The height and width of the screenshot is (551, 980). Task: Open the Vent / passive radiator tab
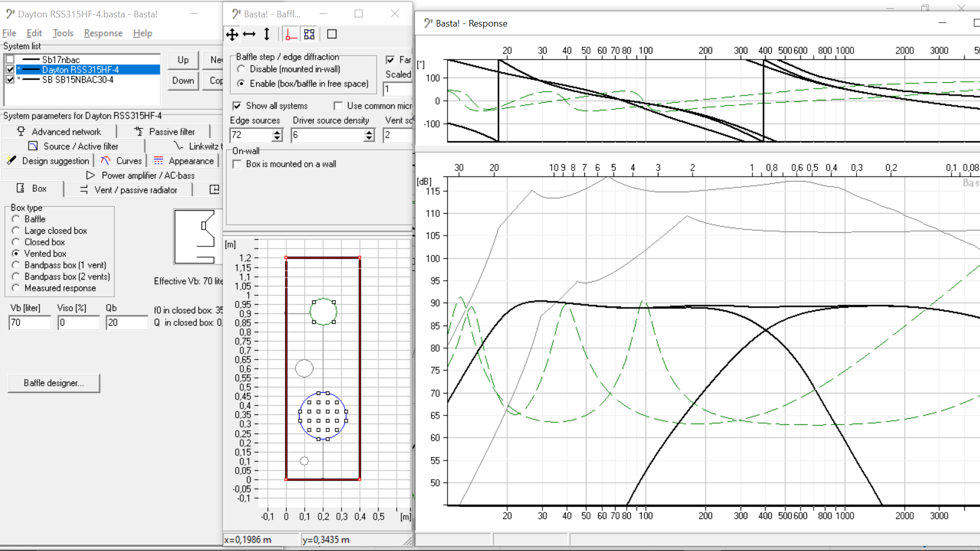click(x=129, y=190)
